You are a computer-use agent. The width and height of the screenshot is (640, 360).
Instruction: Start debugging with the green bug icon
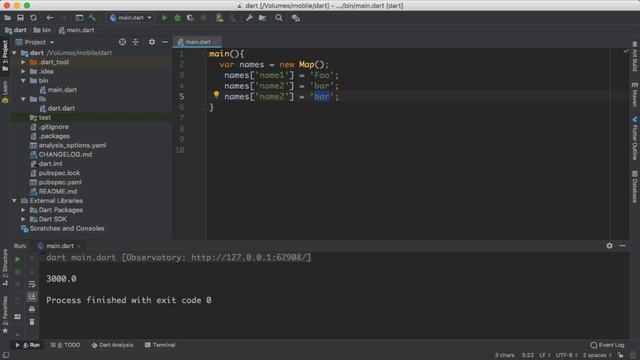(178, 18)
